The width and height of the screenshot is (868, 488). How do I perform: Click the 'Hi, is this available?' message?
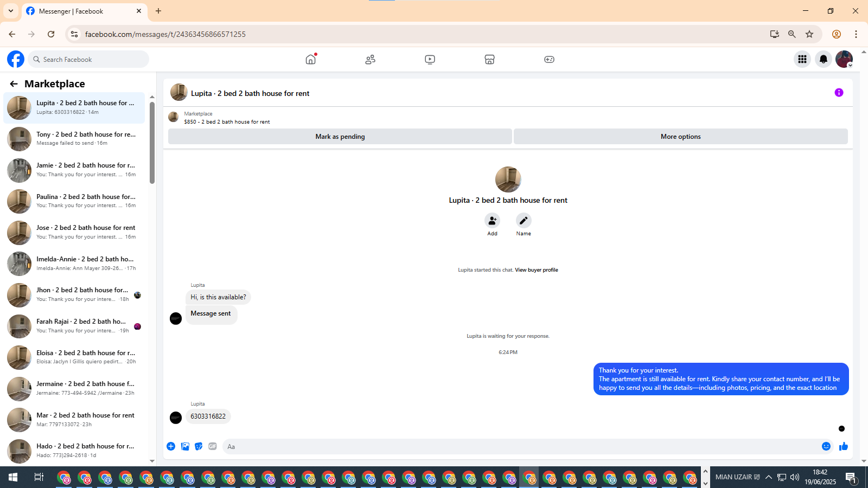click(218, 297)
